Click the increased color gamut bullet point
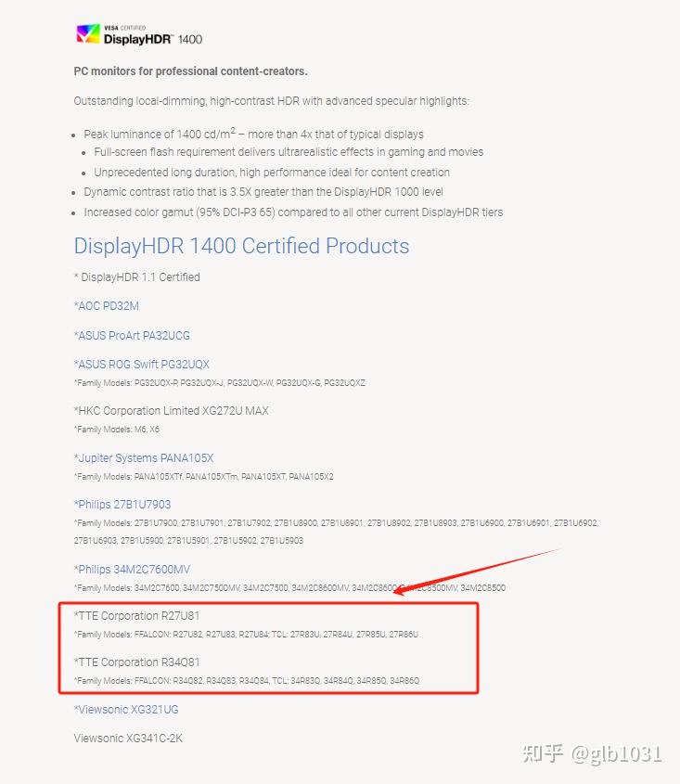The image size is (680, 784). pyautogui.click(x=293, y=212)
